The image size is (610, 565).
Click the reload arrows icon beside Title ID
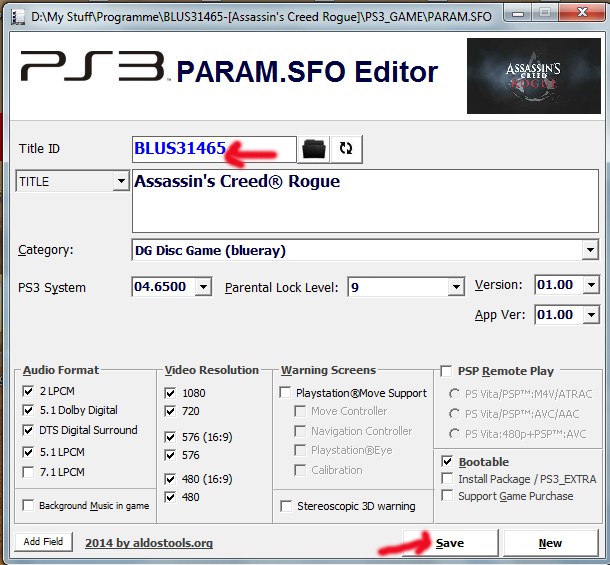pos(346,148)
